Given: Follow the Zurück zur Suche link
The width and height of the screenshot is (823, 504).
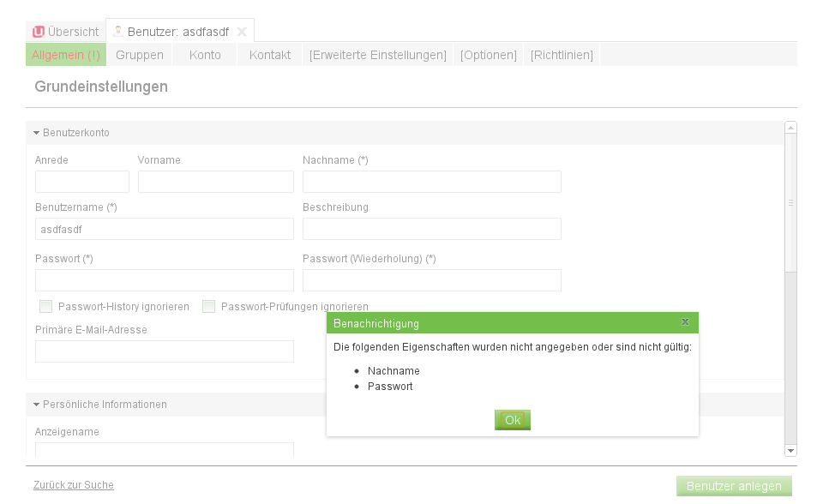Looking at the screenshot, I should (x=74, y=485).
